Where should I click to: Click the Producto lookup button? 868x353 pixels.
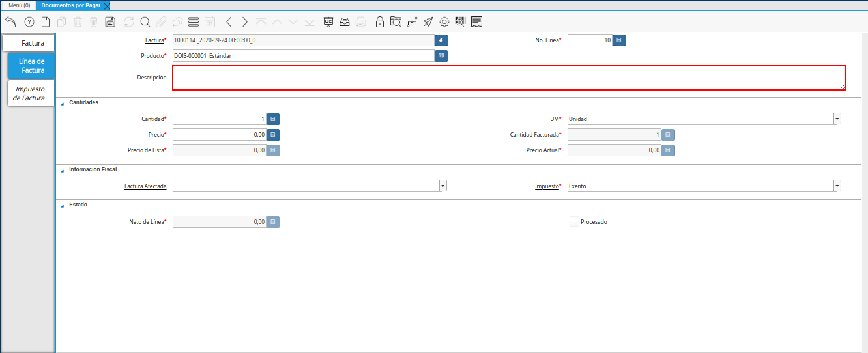[x=442, y=55]
